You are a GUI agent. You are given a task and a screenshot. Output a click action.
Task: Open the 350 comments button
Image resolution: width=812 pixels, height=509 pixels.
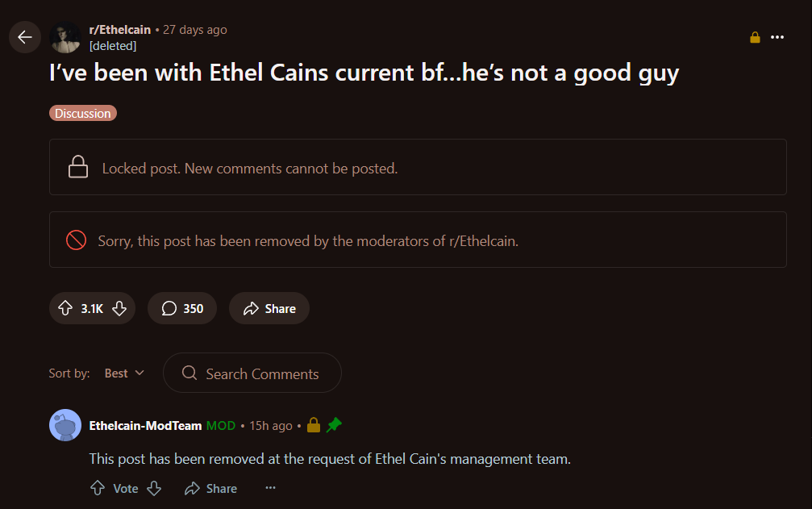[181, 308]
